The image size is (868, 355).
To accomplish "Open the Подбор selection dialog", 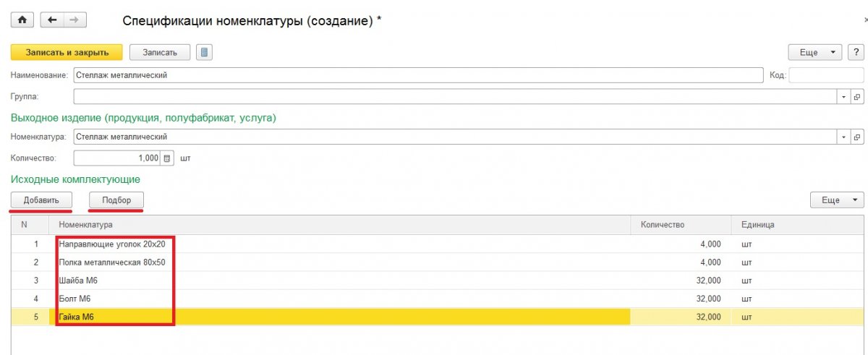I will pyautogui.click(x=116, y=200).
